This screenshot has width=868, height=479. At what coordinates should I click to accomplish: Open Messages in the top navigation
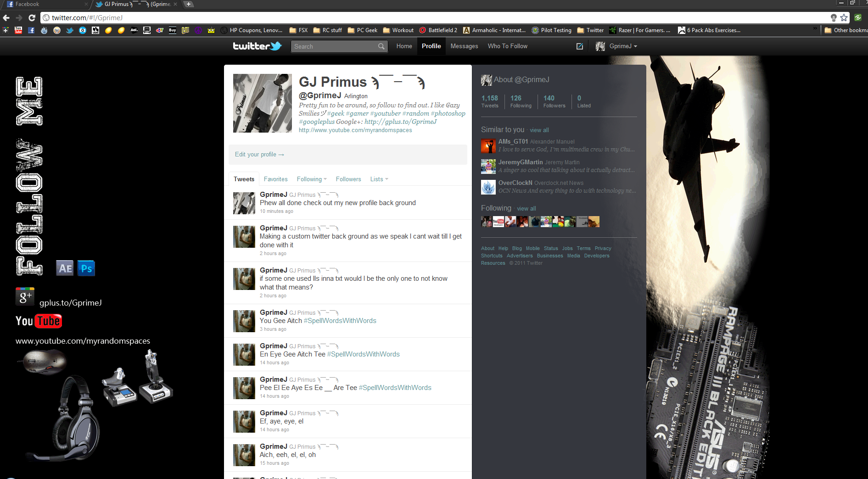(x=464, y=46)
